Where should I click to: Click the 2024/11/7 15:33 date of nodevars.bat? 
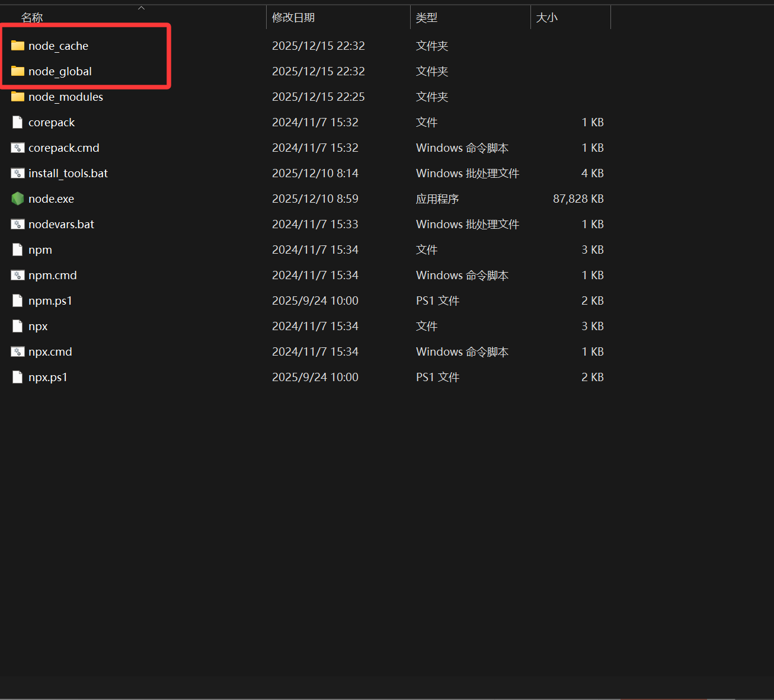point(315,224)
